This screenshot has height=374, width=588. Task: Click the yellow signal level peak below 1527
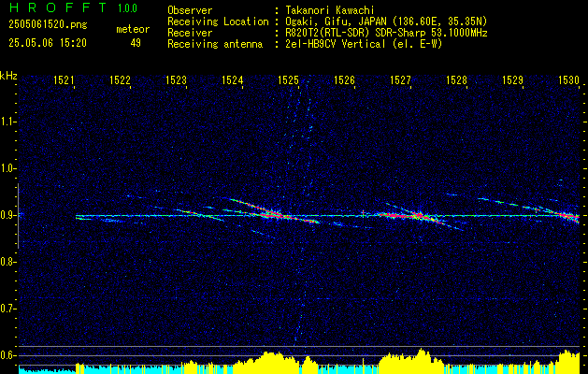[x=422, y=361]
